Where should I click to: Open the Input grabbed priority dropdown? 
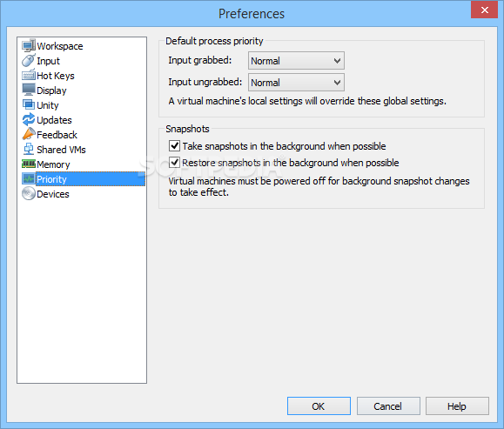point(296,60)
